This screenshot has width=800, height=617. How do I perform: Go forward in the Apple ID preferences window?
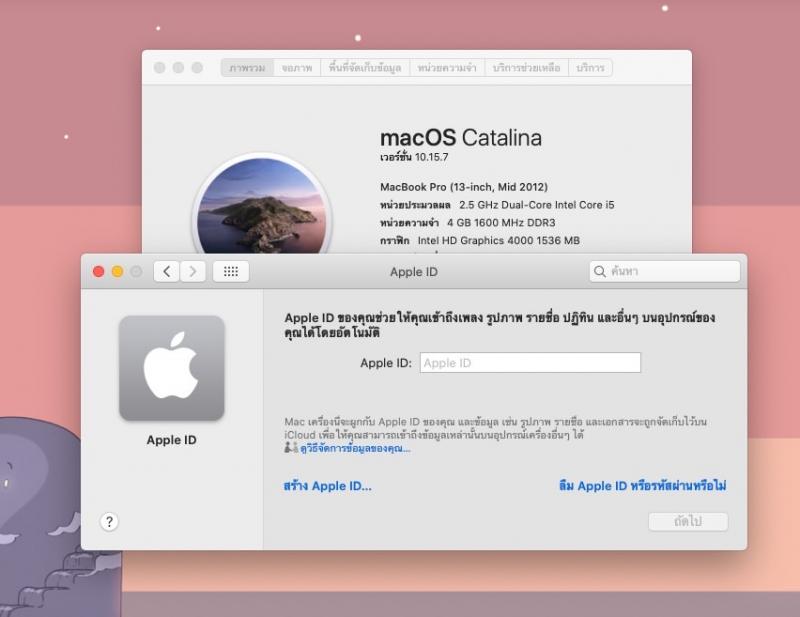point(192,272)
